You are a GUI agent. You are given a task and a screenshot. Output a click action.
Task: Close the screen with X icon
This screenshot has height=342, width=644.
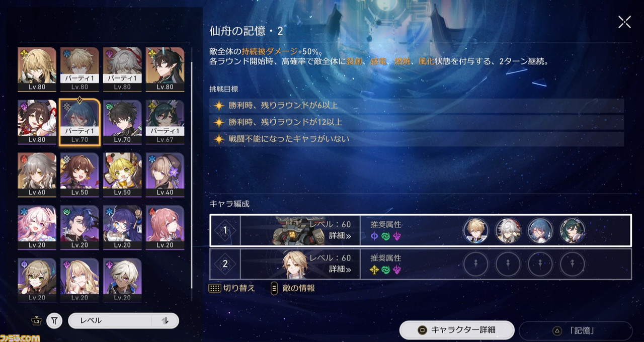click(x=624, y=22)
